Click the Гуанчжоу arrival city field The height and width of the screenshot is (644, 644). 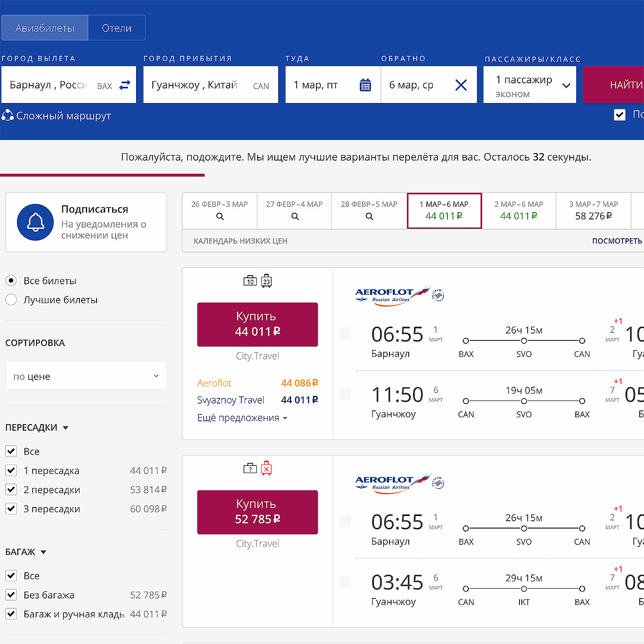point(211,85)
